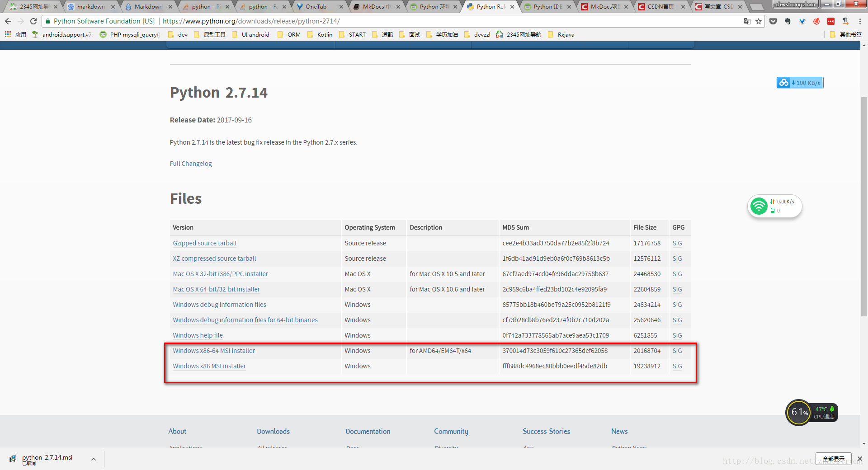This screenshot has height=470, width=868.
Task: Reload the page with the refresh icon
Action: tap(33, 21)
